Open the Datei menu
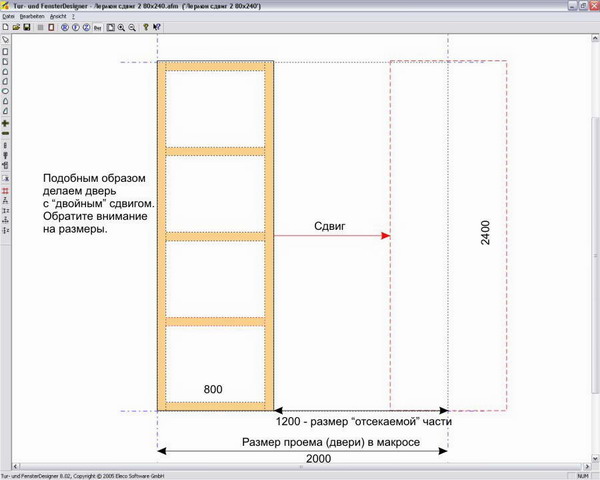The height and width of the screenshot is (480, 600). click(x=9, y=17)
